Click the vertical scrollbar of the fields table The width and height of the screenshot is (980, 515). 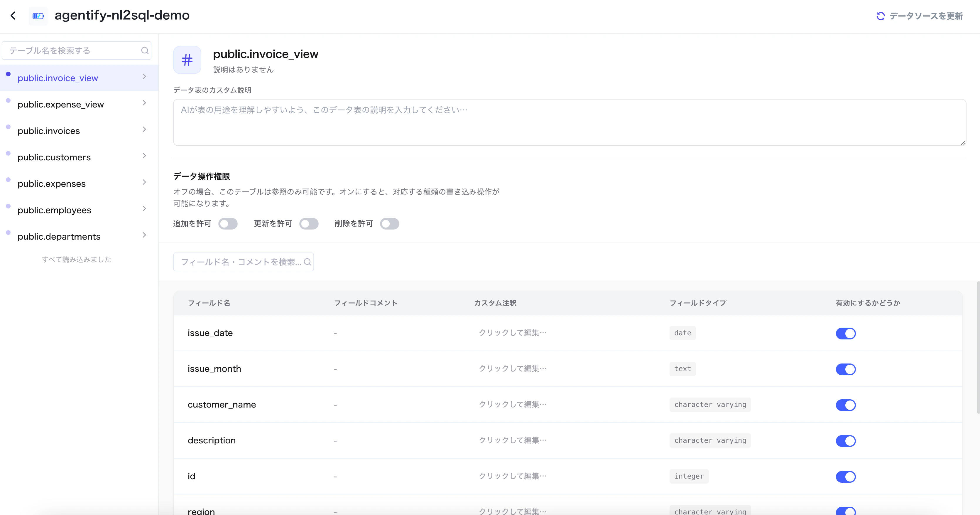pos(978,347)
